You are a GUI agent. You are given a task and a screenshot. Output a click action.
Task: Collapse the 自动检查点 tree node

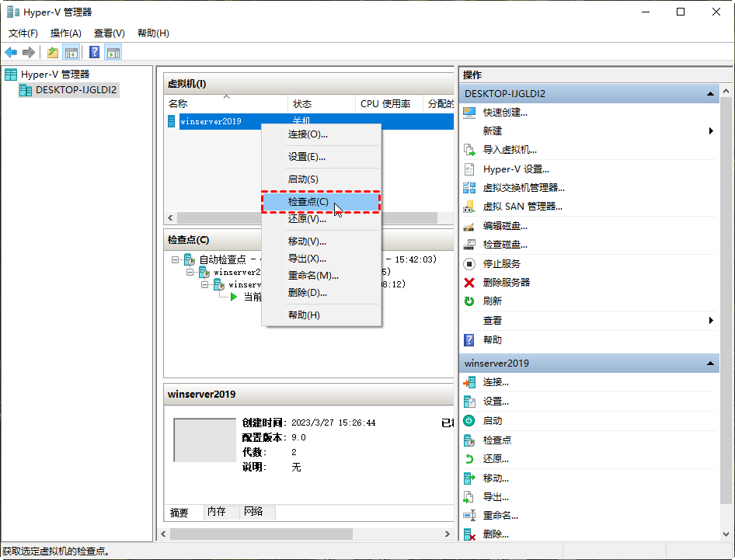pyautogui.click(x=176, y=260)
